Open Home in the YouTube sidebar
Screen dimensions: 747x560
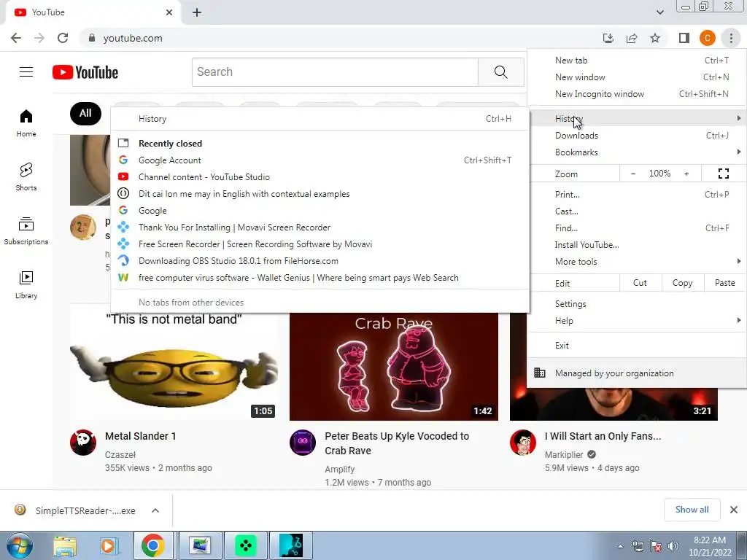(x=26, y=122)
